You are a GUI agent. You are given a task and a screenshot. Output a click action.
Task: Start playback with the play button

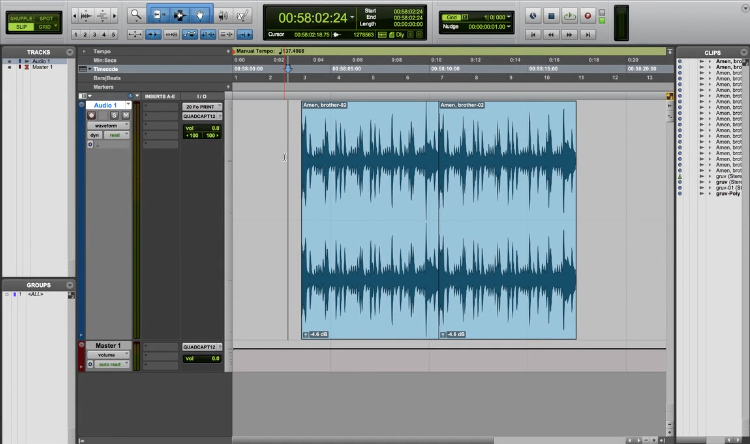click(569, 16)
